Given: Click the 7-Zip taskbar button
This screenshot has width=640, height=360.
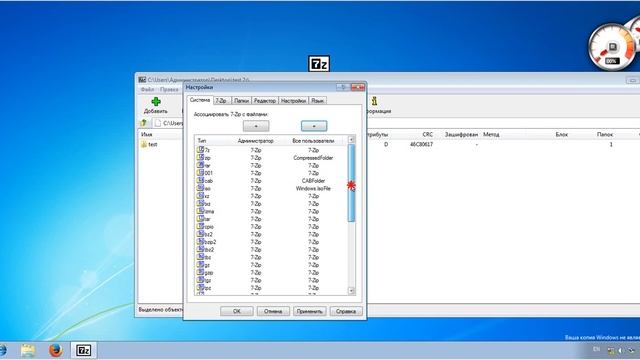Looking at the screenshot, I should tap(84, 350).
